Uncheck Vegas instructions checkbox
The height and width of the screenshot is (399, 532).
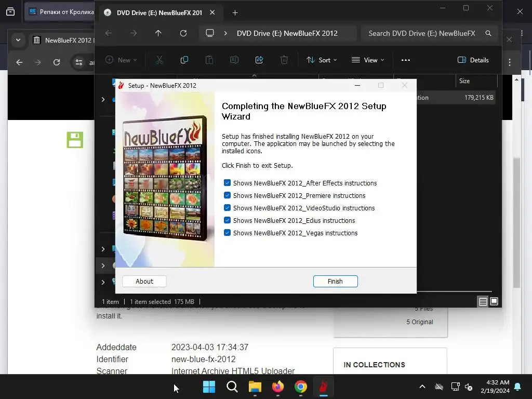[228, 233]
